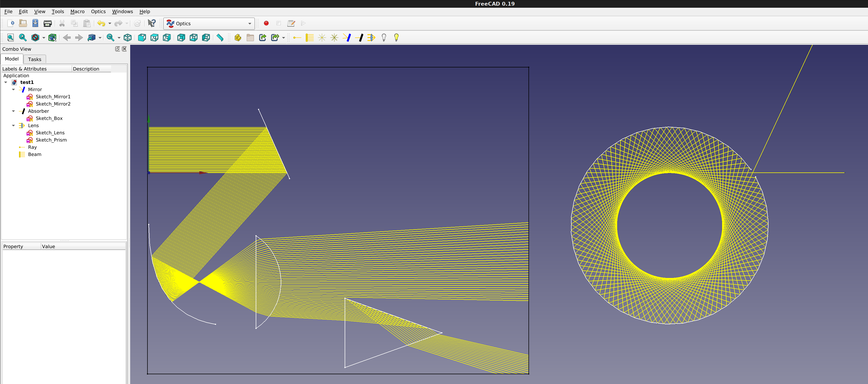This screenshot has width=868, height=384.
Task: Collapse the Lens tree node
Action: pos(13,126)
